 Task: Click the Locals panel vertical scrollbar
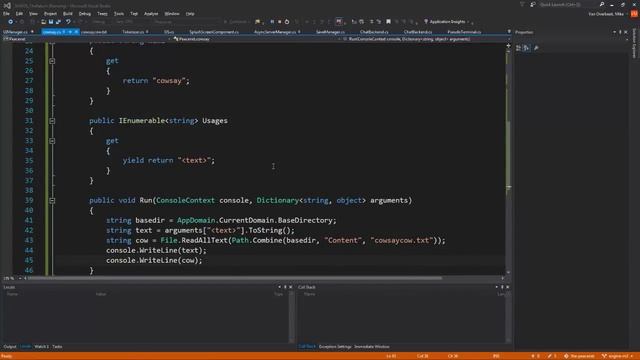point(291,317)
